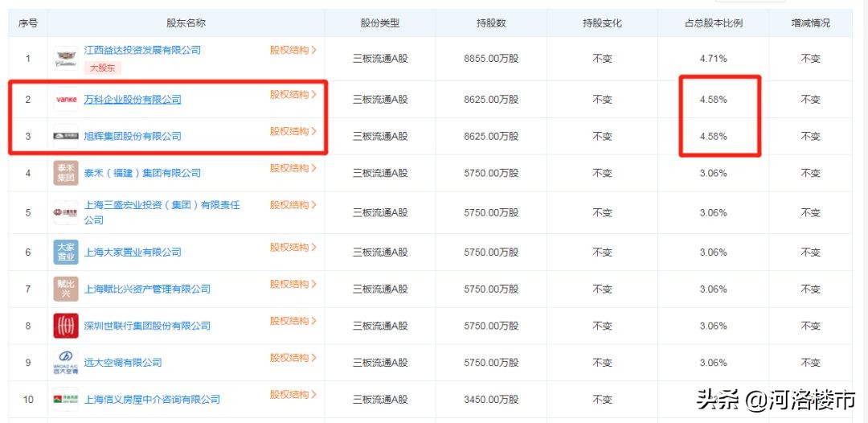The image size is (868, 423).
Task: Expand 股权结构 for 上海赋比兴资产管理
Action: coord(293,284)
